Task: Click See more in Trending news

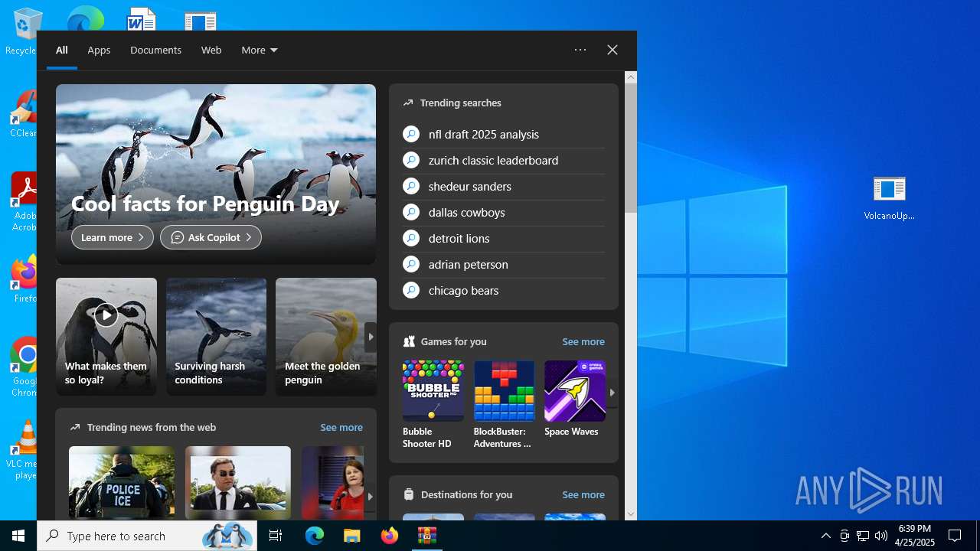Action: [341, 427]
